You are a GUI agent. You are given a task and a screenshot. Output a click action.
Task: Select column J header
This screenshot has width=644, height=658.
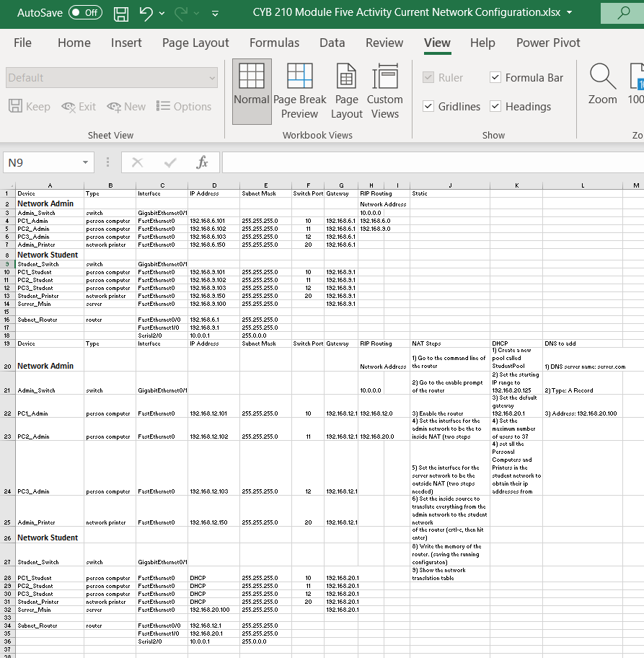point(450,185)
